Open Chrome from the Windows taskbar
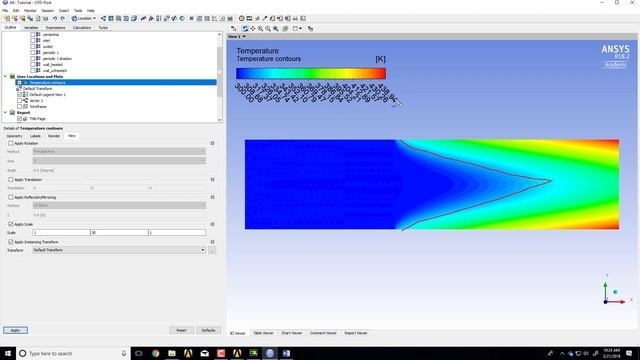 tap(156, 353)
